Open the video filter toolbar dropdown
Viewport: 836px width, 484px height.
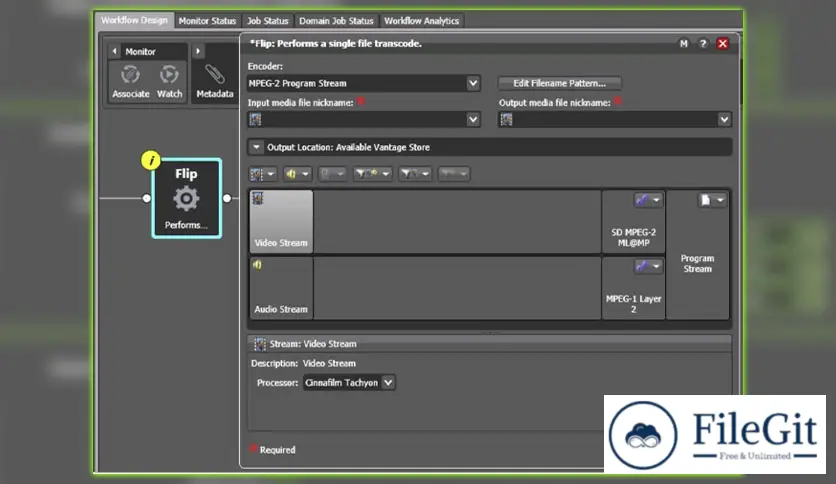tap(372, 174)
